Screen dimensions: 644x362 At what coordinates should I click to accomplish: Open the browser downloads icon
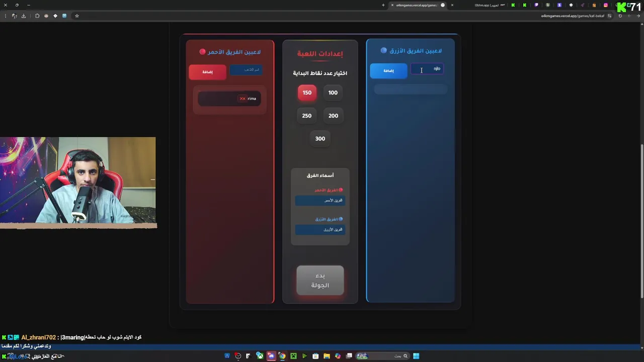pyautogui.click(x=24, y=16)
